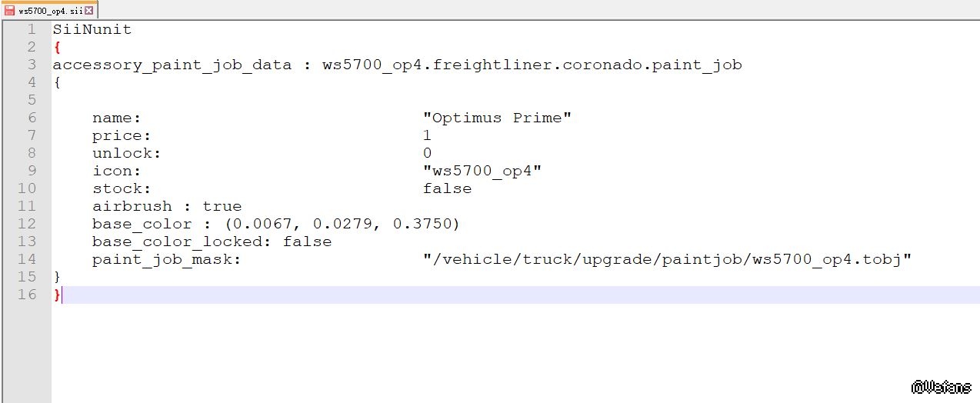Click the red opening brace on line 2
Screen dimensions: 980x403
pyautogui.click(x=57, y=48)
